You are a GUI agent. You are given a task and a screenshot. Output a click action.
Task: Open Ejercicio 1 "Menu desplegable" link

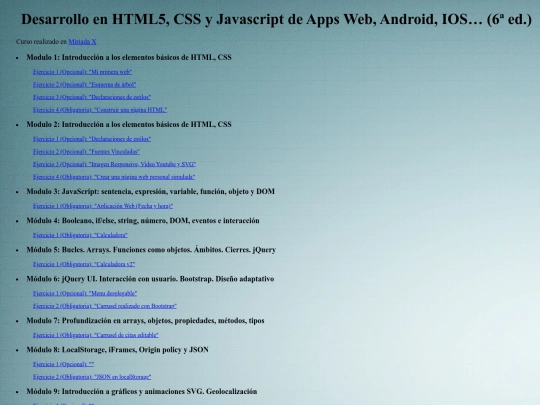pos(85,293)
